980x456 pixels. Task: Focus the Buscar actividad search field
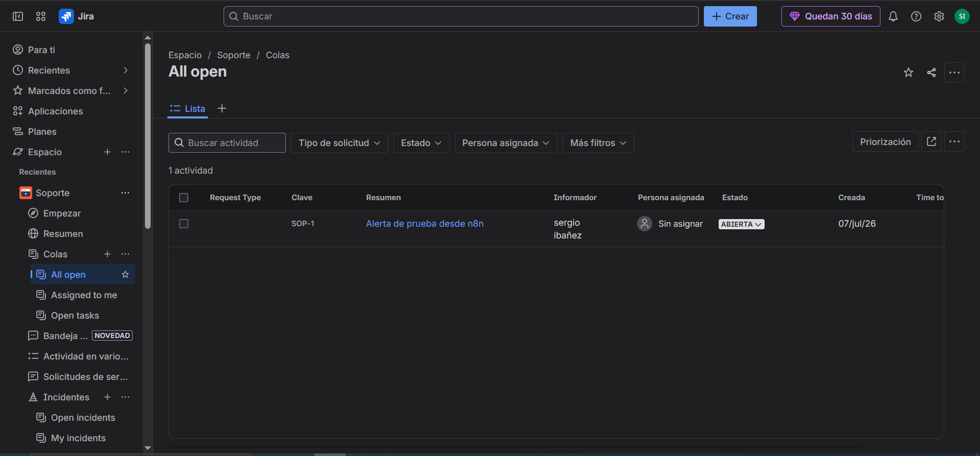tap(227, 143)
